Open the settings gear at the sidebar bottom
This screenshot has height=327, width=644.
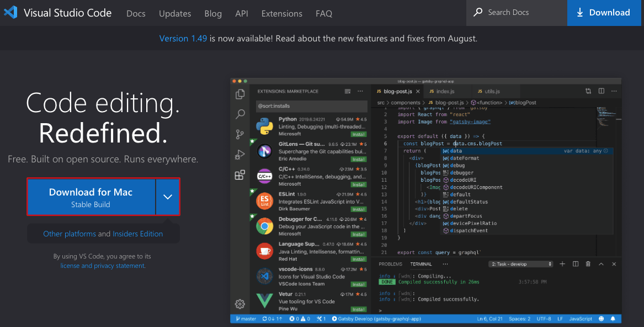pyautogui.click(x=239, y=303)
